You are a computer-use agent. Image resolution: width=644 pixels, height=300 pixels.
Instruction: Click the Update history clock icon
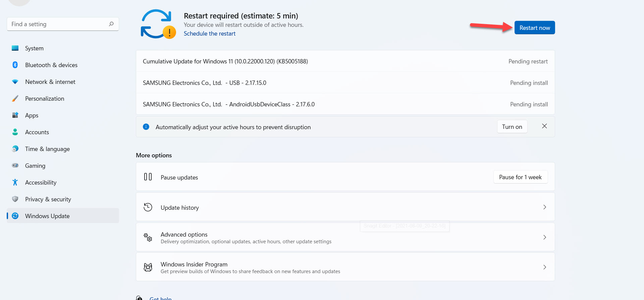(148, 207)
